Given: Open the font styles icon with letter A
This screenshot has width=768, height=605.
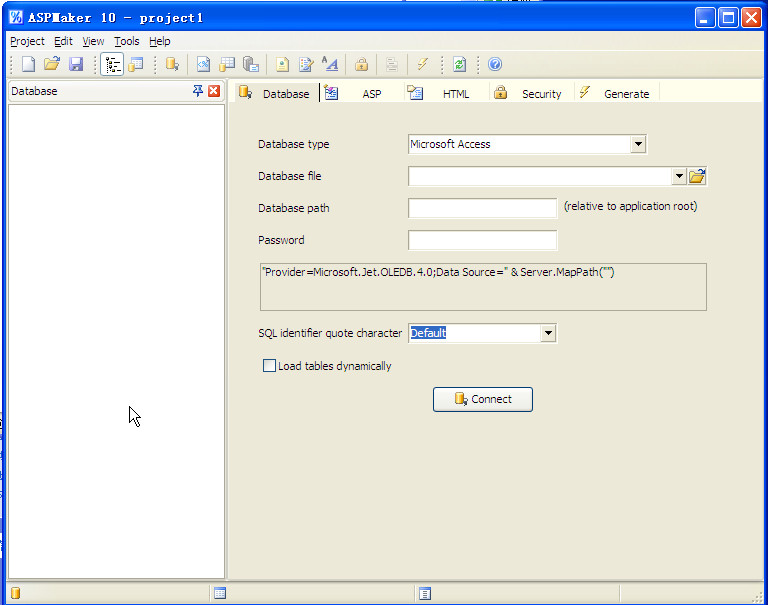Looking at the screenshot, I should pyautogui.click(x=330, y=64).
